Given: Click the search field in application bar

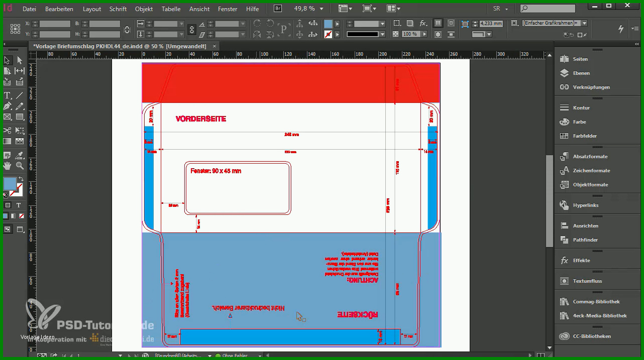Looking at the screenshot, I should tap(547, 9).
